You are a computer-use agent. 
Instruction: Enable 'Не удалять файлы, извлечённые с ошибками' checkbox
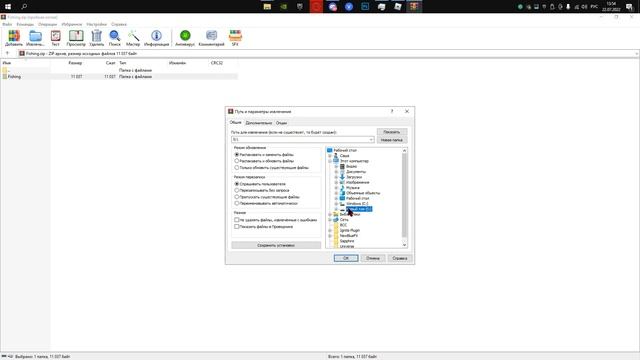(237, 220)
